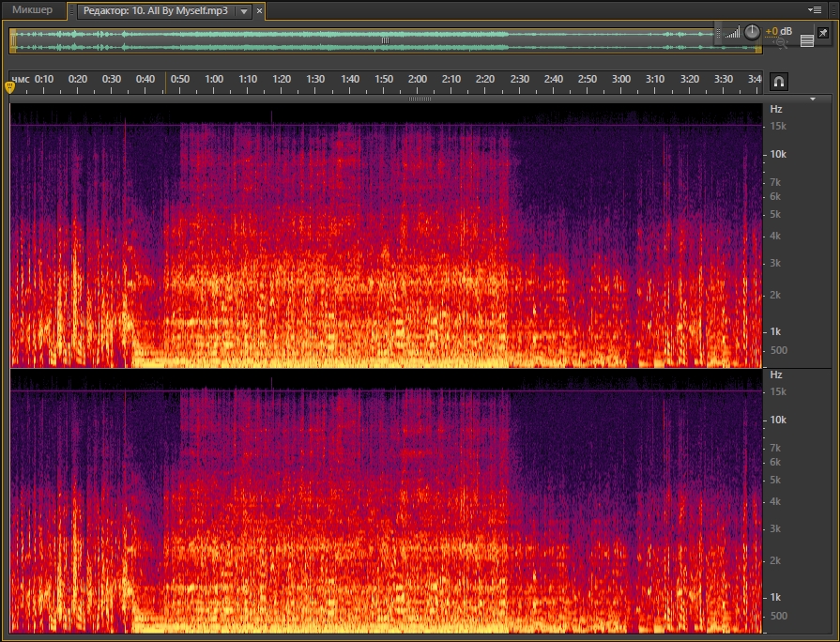Screen dimensions: 840x642
Task: Click the 2:00 mark on the time ruler
Action: click(418, 79)
